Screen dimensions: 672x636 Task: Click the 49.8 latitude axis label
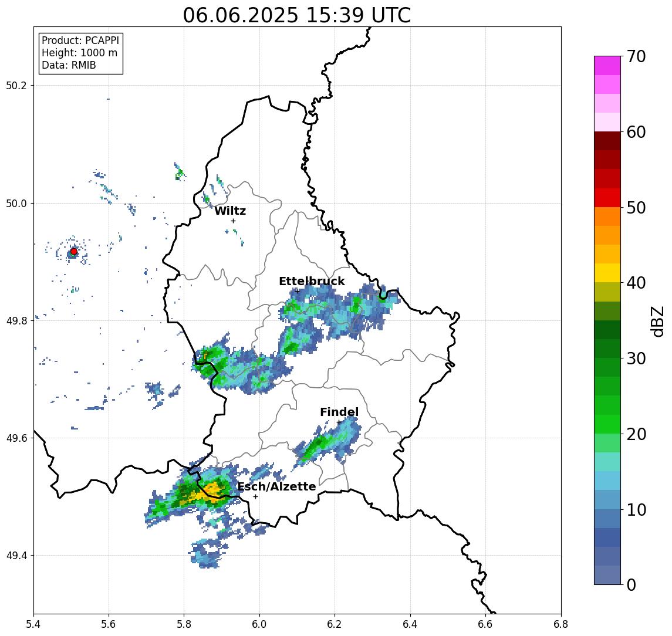(16, 320)
